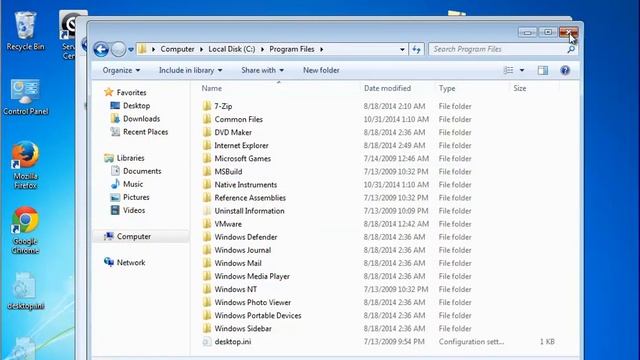Open recent pages dropdown arrow

(131, 50)
